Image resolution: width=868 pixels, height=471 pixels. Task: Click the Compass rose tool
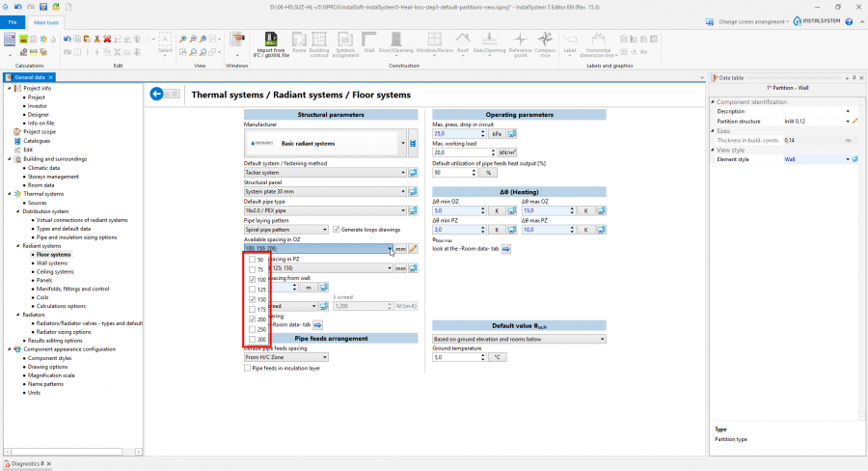click(546, 43)
